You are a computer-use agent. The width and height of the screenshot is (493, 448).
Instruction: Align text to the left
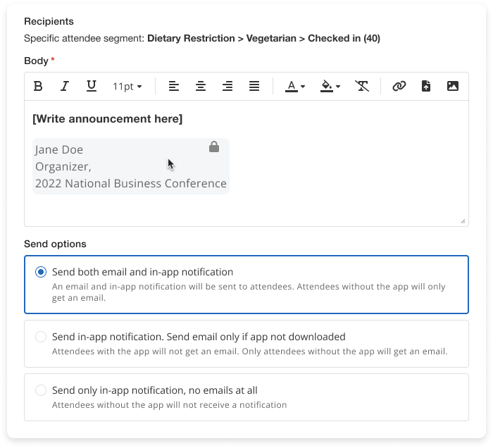pyautogui.click(x=174, y=86)
